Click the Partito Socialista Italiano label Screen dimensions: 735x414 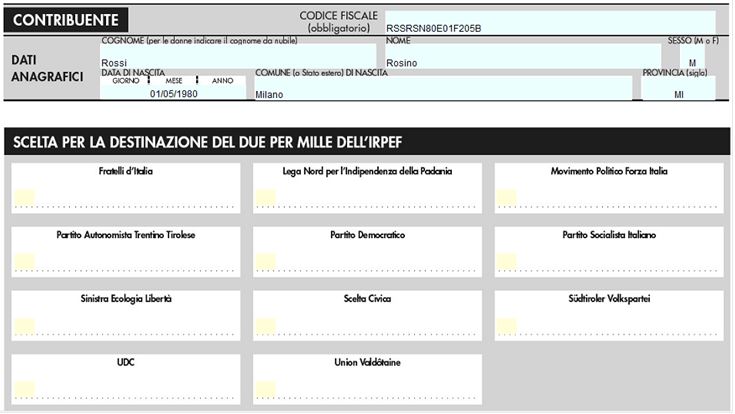(x=609, y=235)
